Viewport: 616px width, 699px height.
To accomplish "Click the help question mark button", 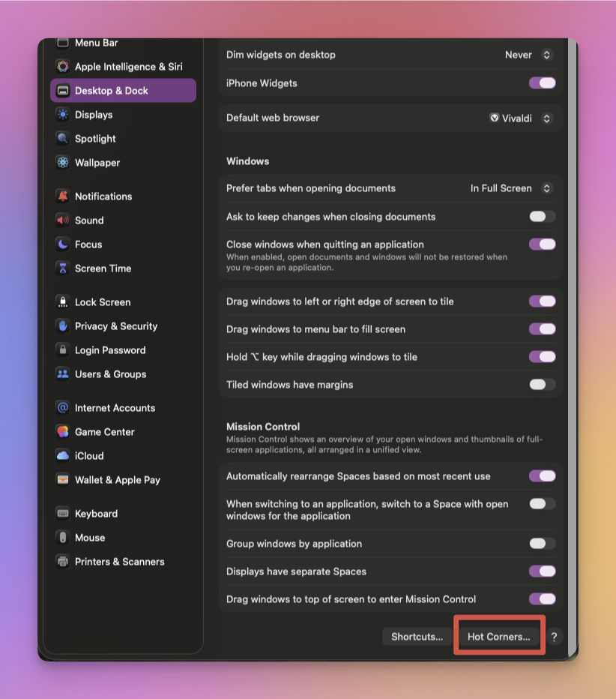I will (554, 637).
